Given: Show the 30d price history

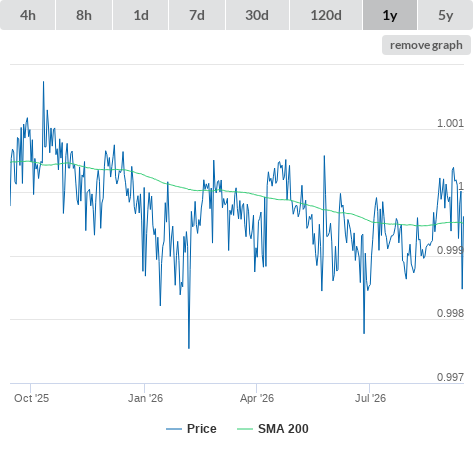Looking at the screenshot, I should [257, 15].
